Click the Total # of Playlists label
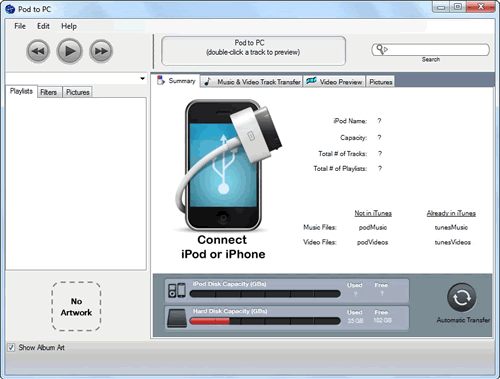This screenshot has height=379, width=500. 340,169
